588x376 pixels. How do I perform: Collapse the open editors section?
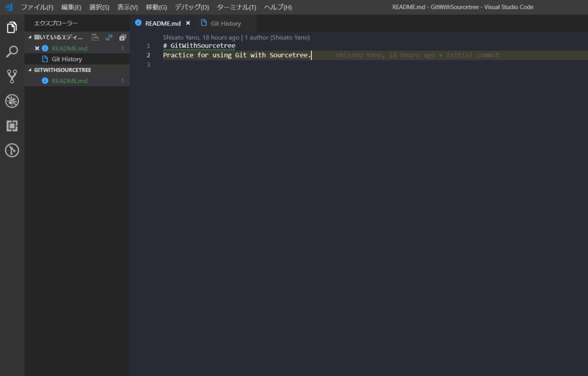point(30,37)
